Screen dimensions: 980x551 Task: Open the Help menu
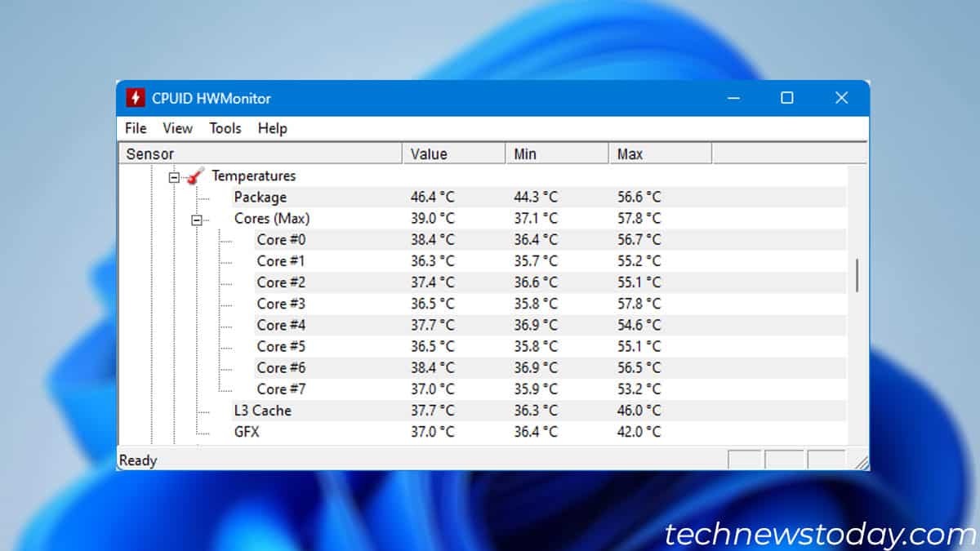272,128
